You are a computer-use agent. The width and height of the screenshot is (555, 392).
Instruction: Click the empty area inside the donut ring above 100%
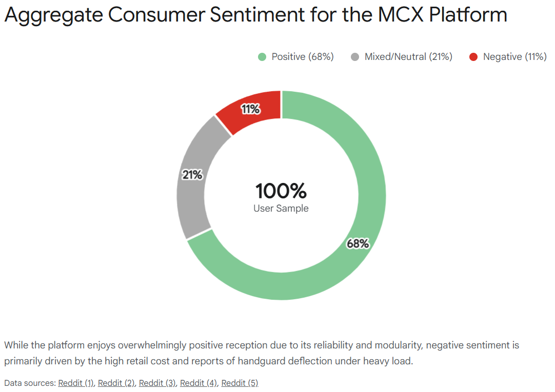pyautogui.click(x=281, y=149)
